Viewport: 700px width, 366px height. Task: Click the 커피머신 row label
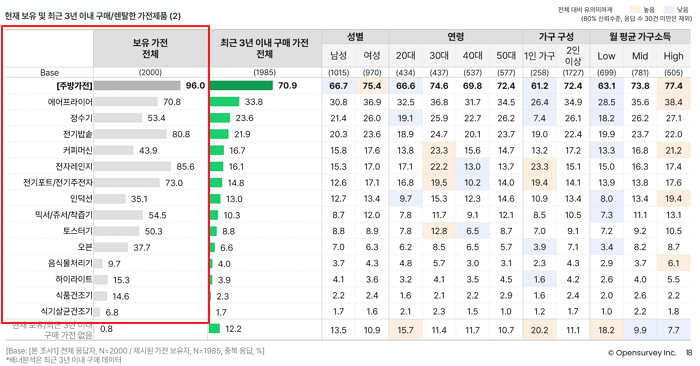pyautogui.click(x=78, y=150)
